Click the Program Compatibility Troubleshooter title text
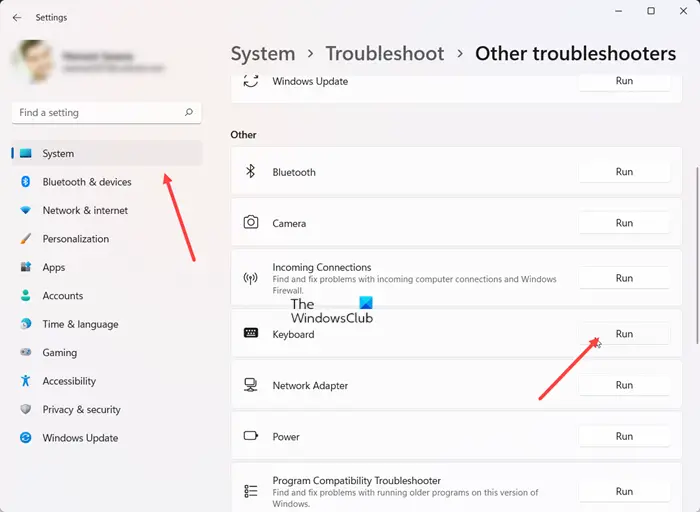The height and width of the screenshot is (512, 700). (x=357, y=481)
